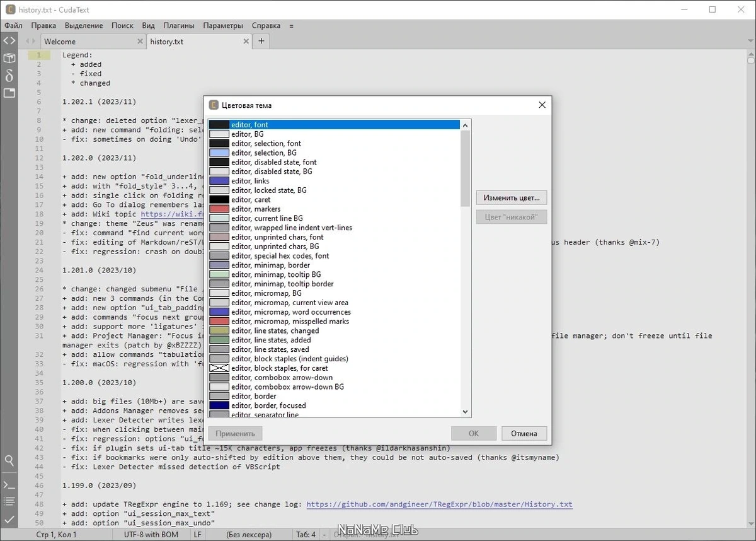This screenshot has height=541, width=756.
Task: Open the Выделение menu
Action: [x=84, y=26]
